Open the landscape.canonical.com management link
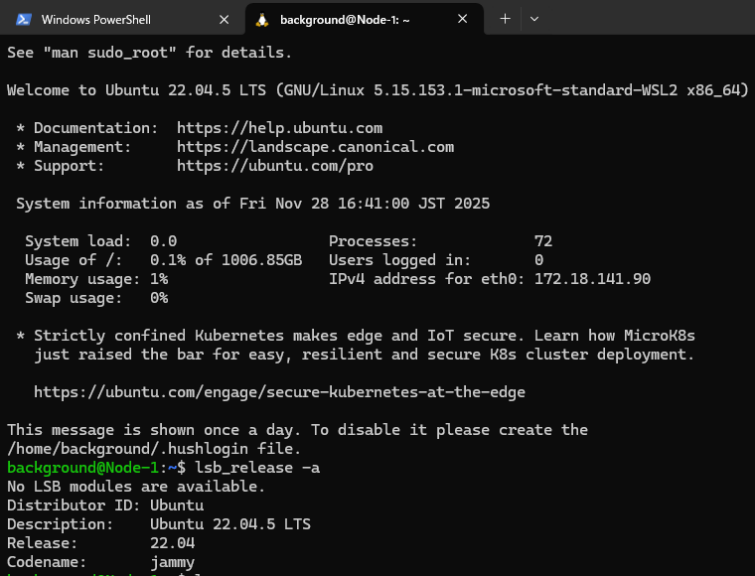755x576 pixels. (x=315, y=147)
